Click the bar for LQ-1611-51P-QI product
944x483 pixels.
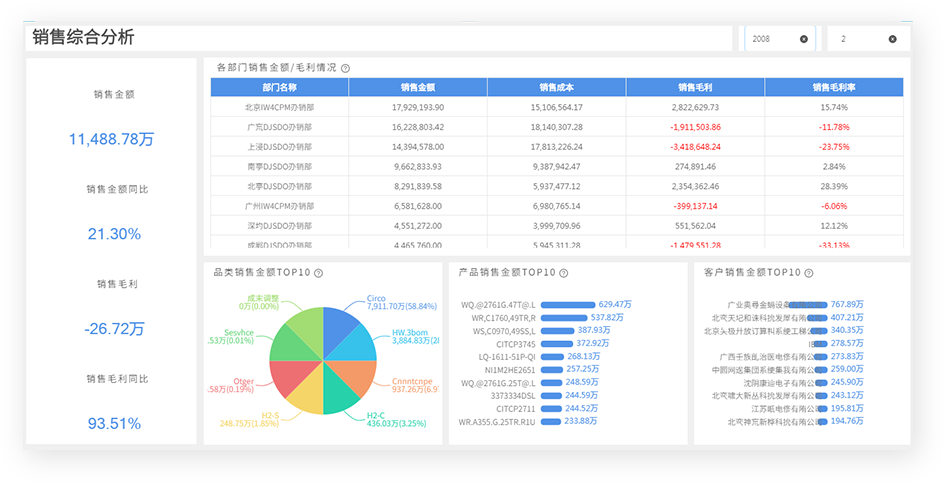[x=552, y=357]
